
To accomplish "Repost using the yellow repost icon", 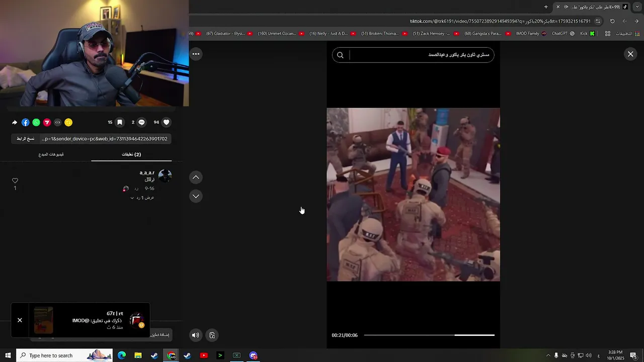I will [x=68, y=122].
